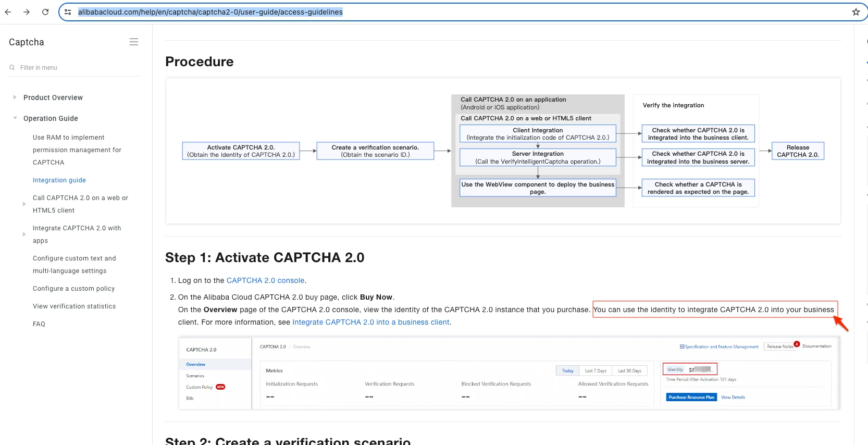Reload the current page
Viewport: 868px width, 445px height.
(45, 12)
